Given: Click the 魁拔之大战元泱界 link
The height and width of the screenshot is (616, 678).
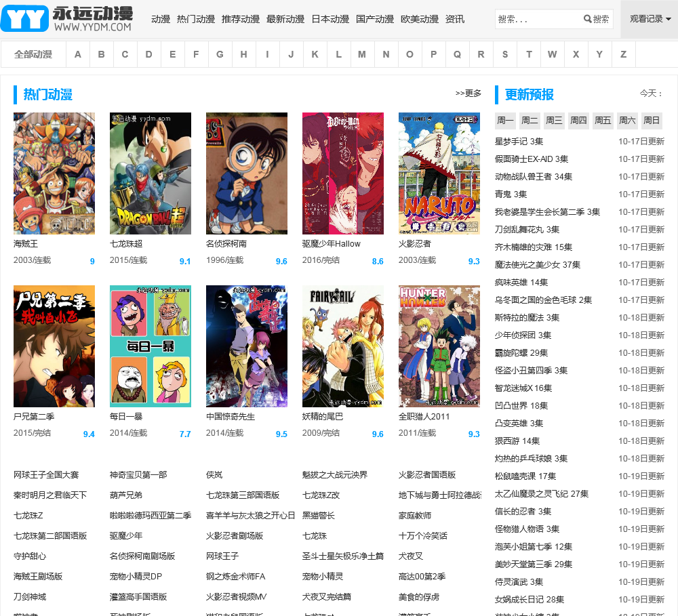Looking at the screenshot, I should [335, 475].
